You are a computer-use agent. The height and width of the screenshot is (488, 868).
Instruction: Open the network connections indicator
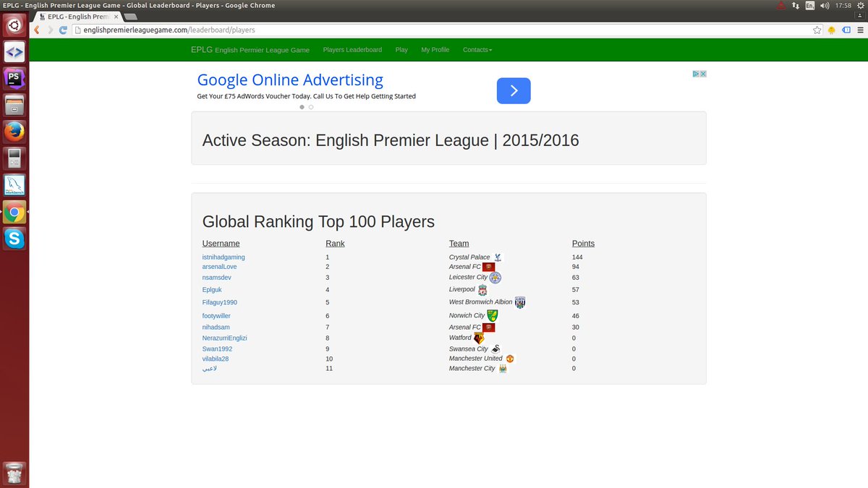[x=796, y=5]
